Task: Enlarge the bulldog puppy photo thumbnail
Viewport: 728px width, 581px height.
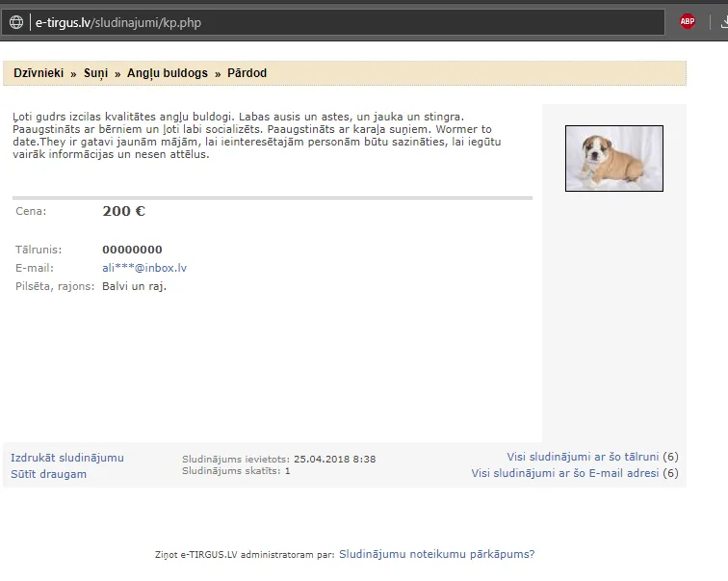Action: pyautogui.click(x=613, y=158)
